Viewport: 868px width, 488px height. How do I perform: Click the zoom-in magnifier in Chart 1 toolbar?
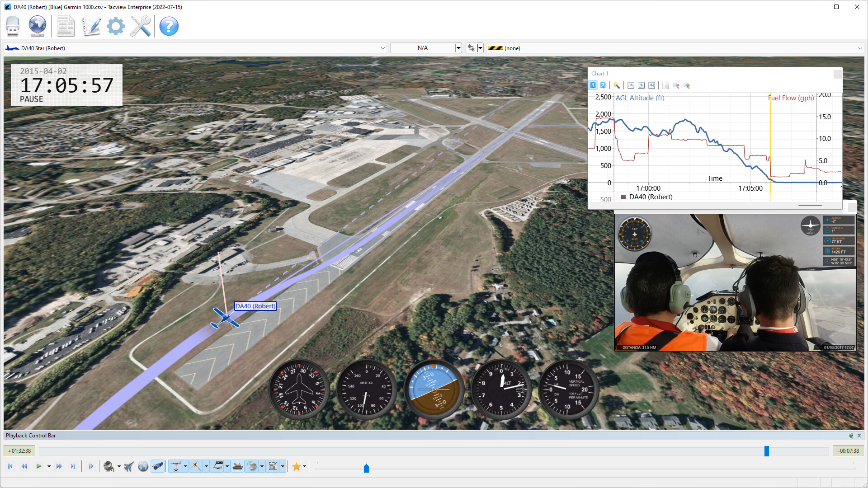tap(687, 86)
